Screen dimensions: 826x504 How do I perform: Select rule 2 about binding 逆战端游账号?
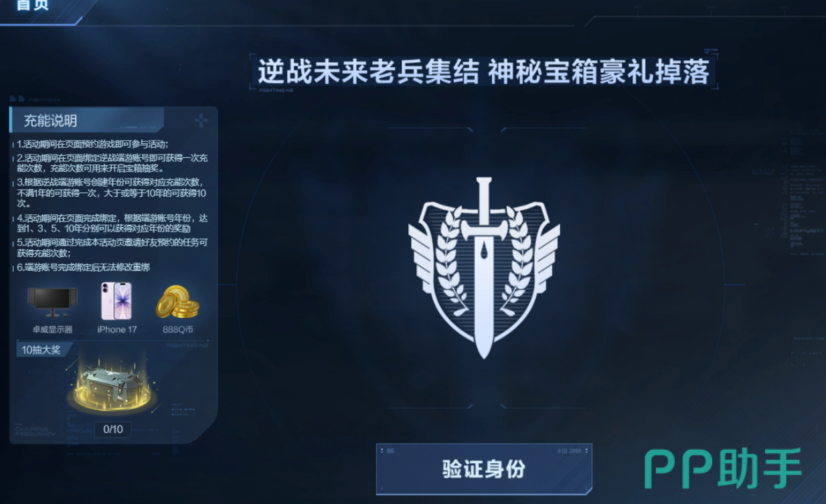(112, 163)
